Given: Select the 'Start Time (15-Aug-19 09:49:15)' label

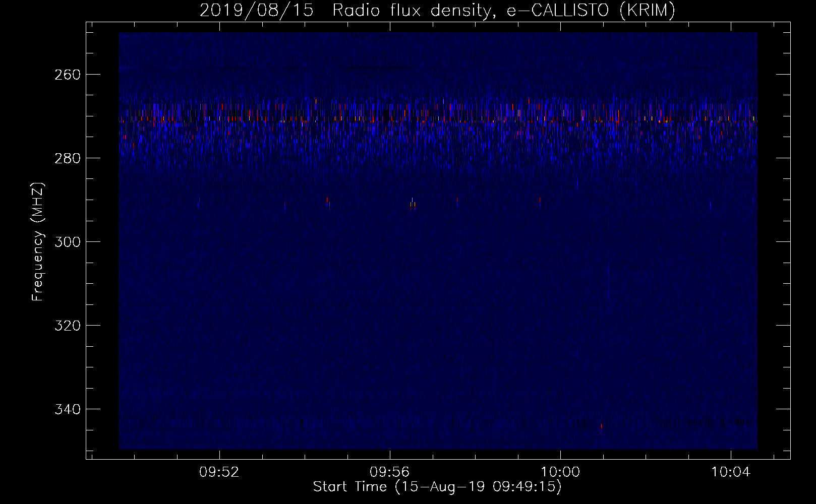Looking at the screenshot, I should 437,487.
